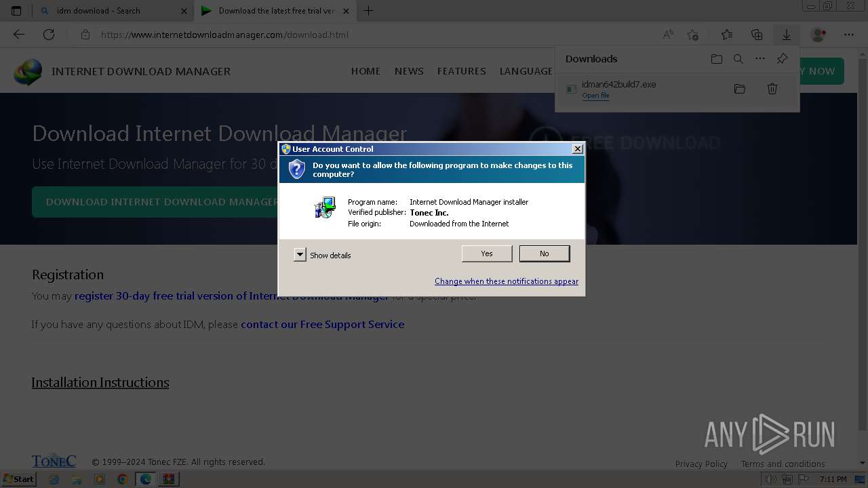The height and width of the screenshot is (488, 868).
Task: Click 'Open file' under idman642build7.exe
Action: (x=595, y=96)
